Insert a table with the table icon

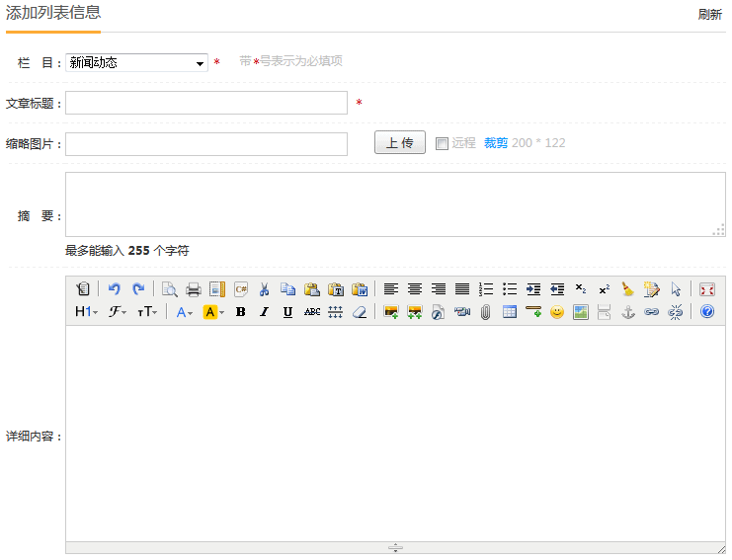(510, 312)
